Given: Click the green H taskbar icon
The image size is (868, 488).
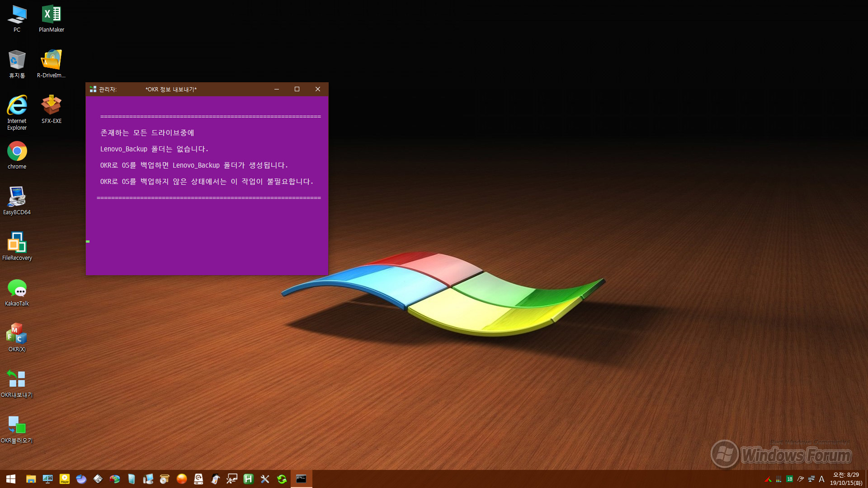Looking at the screenshot, I should (248, 479).
